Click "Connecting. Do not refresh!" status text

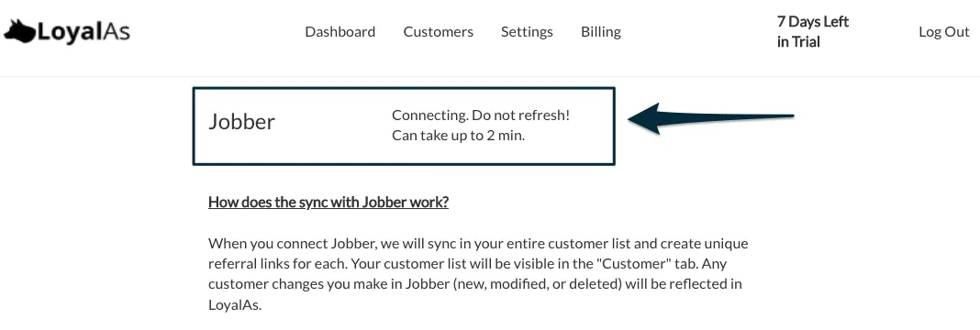point(481,115)
